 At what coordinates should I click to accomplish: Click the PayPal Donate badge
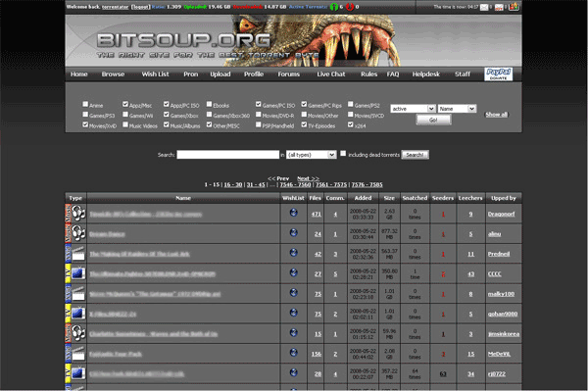tap(499, 73)
